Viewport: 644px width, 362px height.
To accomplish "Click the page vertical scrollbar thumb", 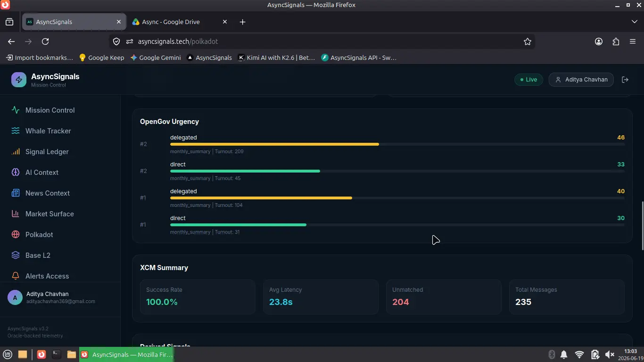I will point(642,226).
